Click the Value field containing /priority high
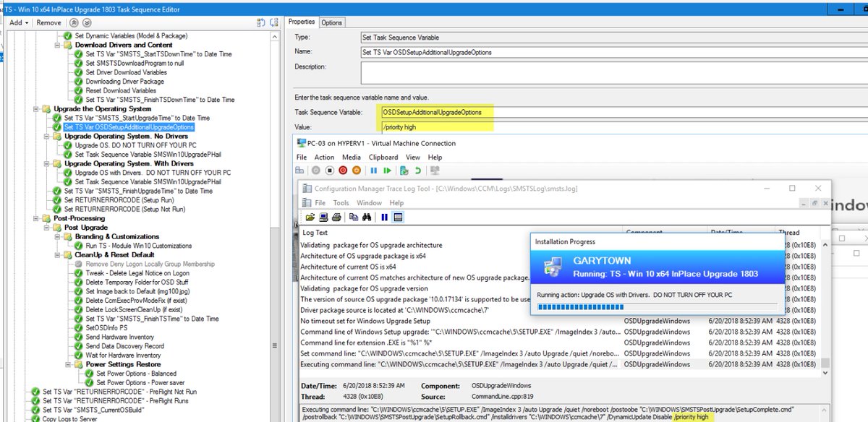This screenshot has width=868, height=422. point(624,127)
